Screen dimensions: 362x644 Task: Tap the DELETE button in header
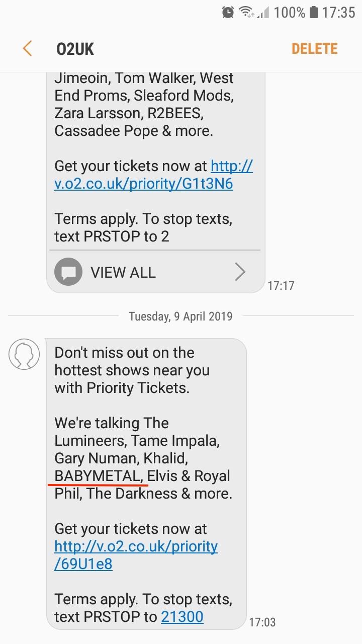tap(314, 49)
